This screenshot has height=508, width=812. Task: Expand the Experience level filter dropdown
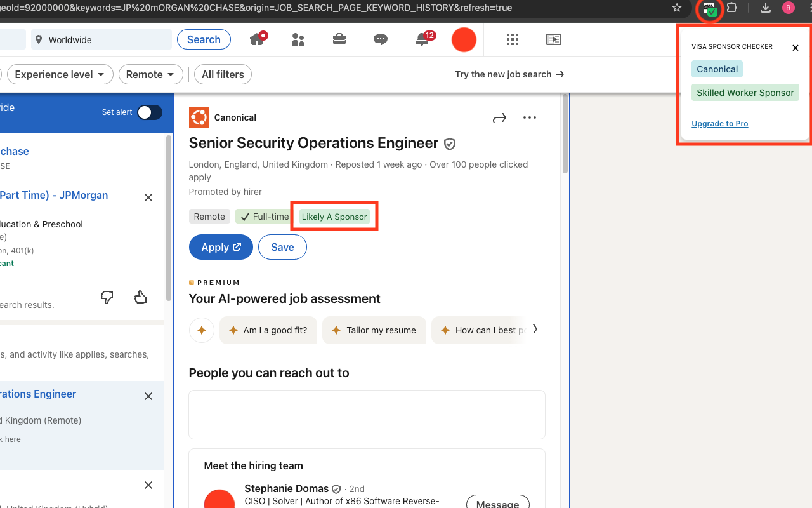tap(60, 74)
